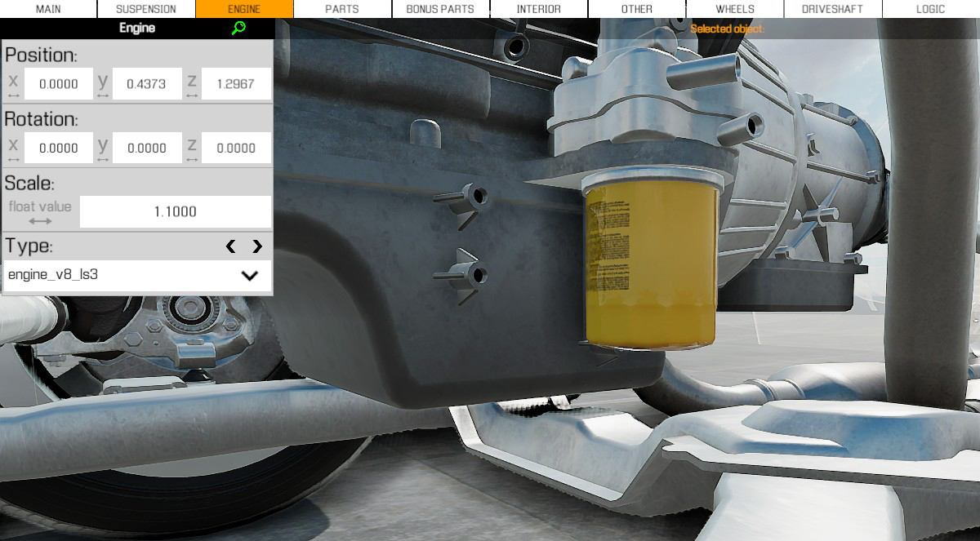Click the previous type arrow
Image resolution: width=980 pixels, height=541 pixels.
tap(231, 246)
